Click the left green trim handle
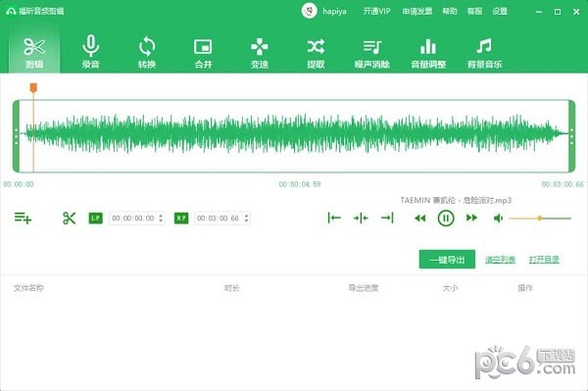The image size is (588, 391). 16,136
